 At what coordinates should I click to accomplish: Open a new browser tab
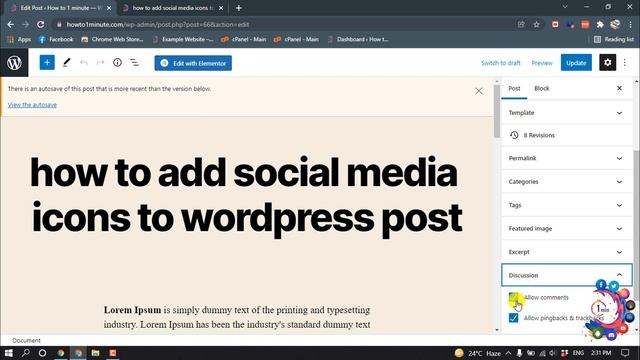239,8
